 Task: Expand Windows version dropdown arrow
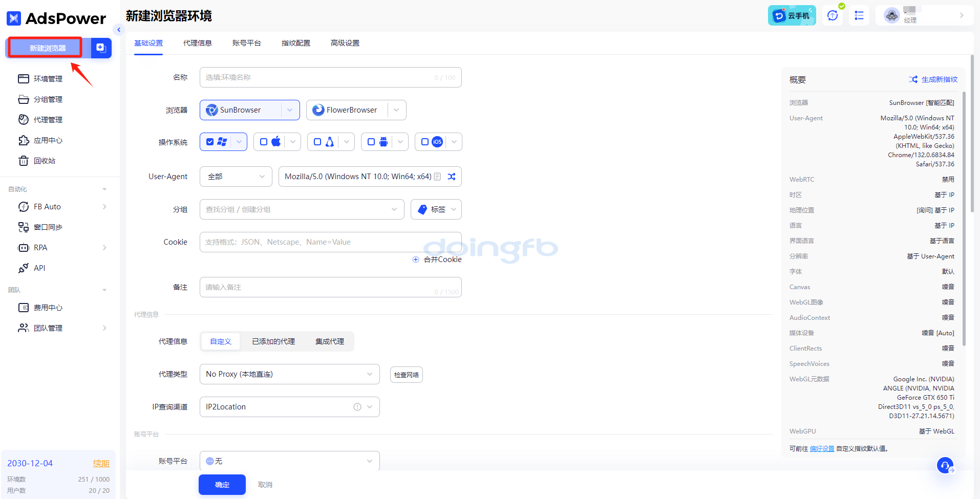click(x=239, y=142)
